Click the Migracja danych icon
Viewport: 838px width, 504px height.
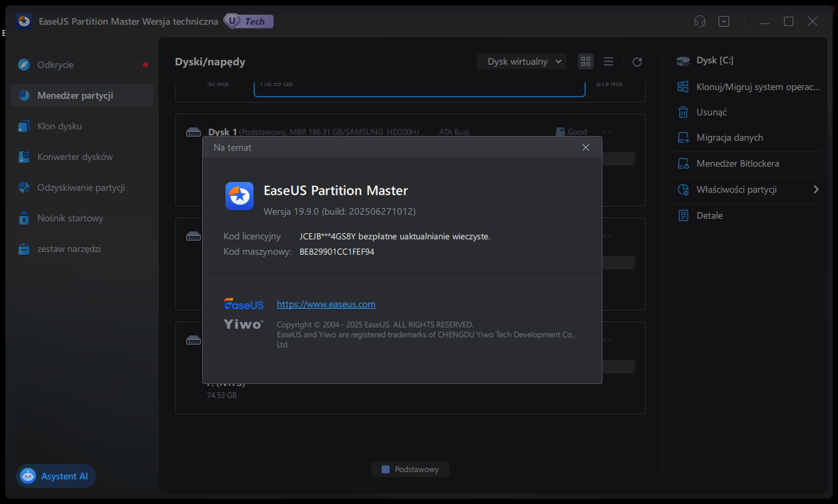click(x=683, y=137)
